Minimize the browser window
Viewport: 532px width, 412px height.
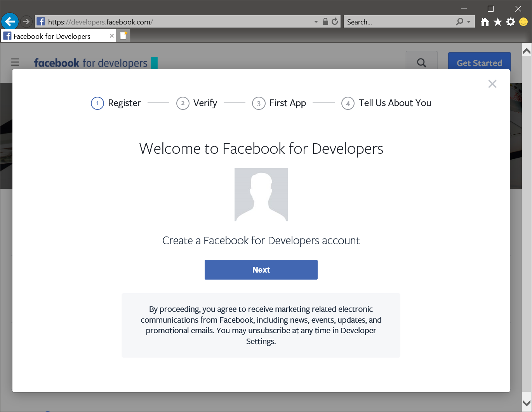[x=464, y=9]
